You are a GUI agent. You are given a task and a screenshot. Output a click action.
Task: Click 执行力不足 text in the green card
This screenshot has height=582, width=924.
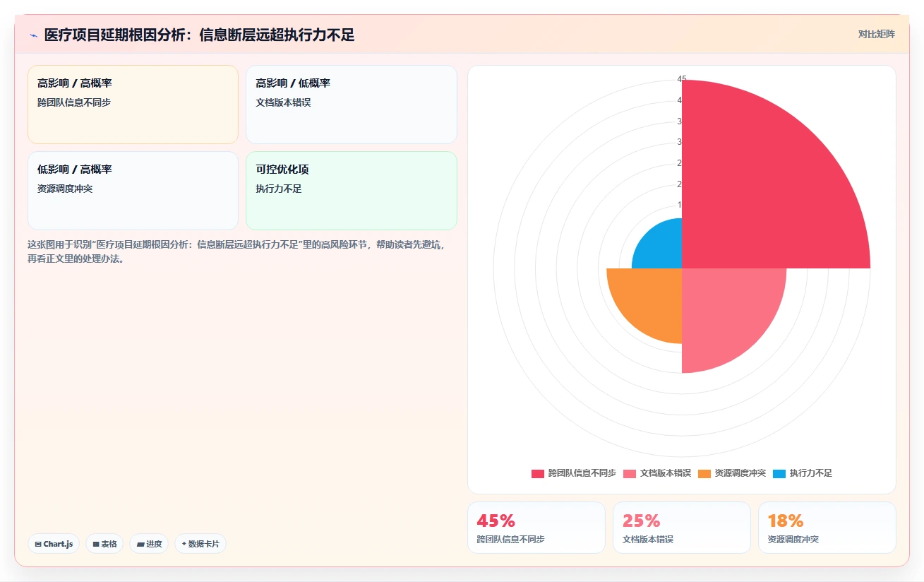click(279, 189)
